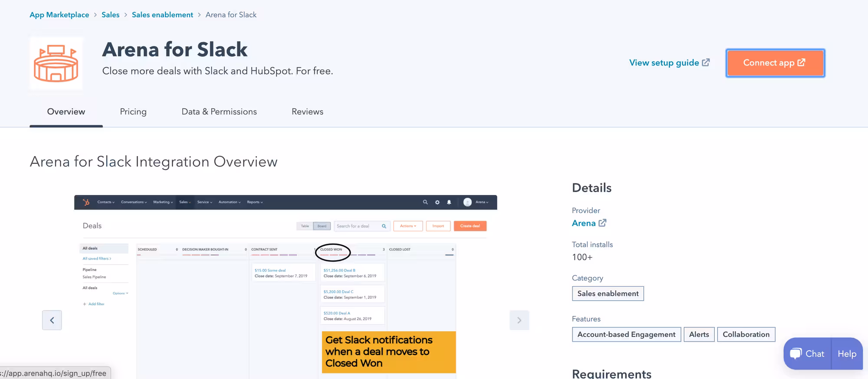Advance to next carousel screenshot
Image resolution: width=868 pixels, height=379 pixels.
point(519,320)
